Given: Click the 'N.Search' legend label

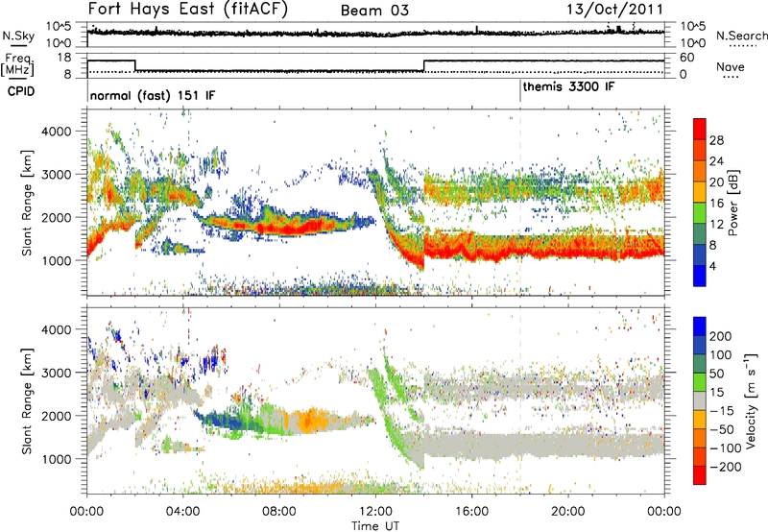Looking at the screenshot, I should pos(741,36).
